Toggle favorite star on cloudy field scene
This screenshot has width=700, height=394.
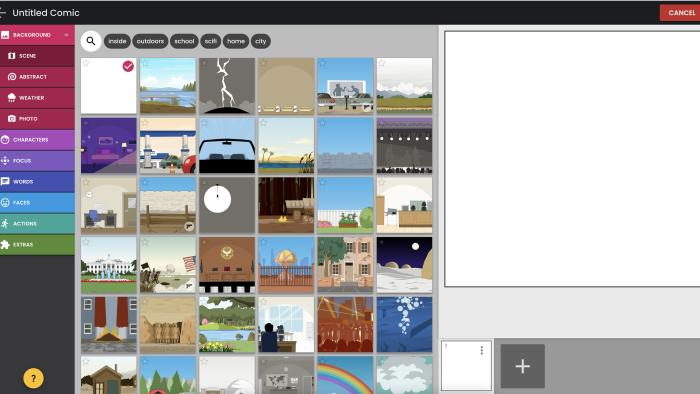pos(382,63)
